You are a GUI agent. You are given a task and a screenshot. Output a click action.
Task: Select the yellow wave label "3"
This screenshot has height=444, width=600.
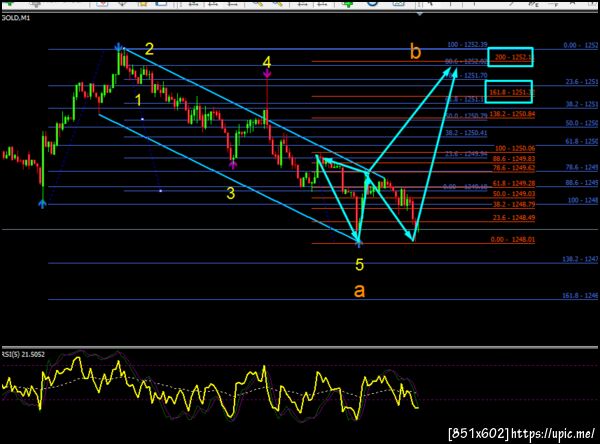(230, 193)
